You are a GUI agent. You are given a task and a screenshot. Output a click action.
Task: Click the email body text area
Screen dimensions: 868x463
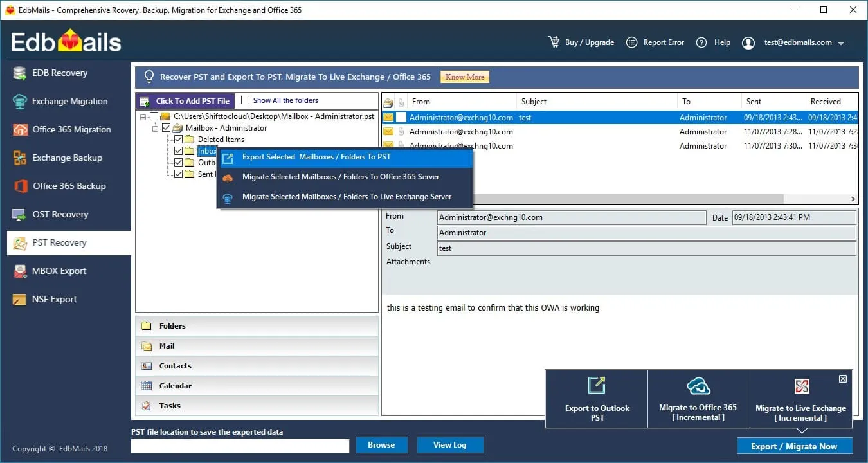(x=620, y=355)
